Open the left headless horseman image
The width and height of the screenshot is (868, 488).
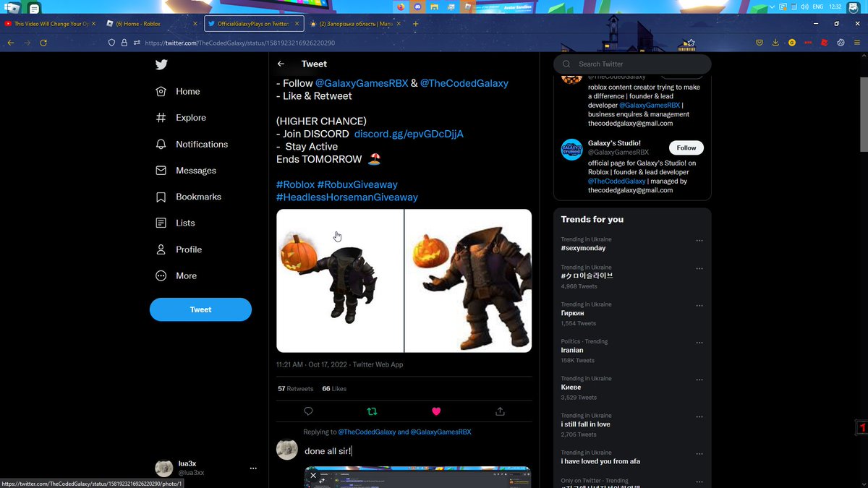[339, 281]
